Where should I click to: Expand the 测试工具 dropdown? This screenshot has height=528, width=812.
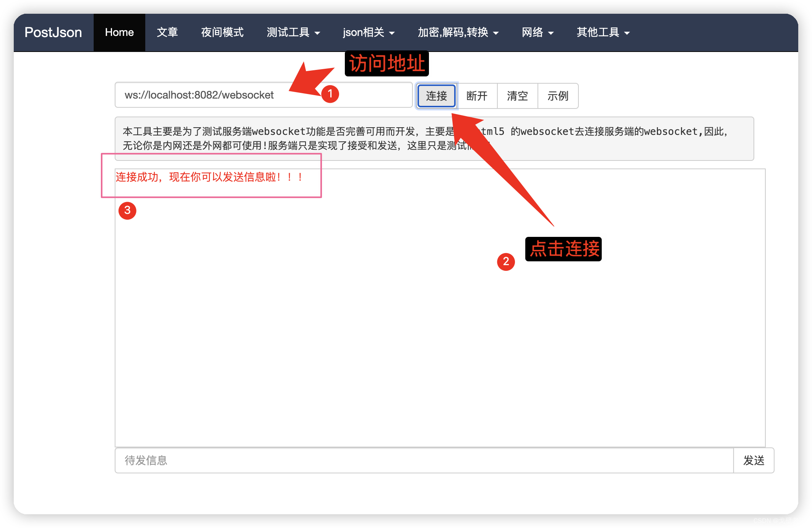pos(293,32)
